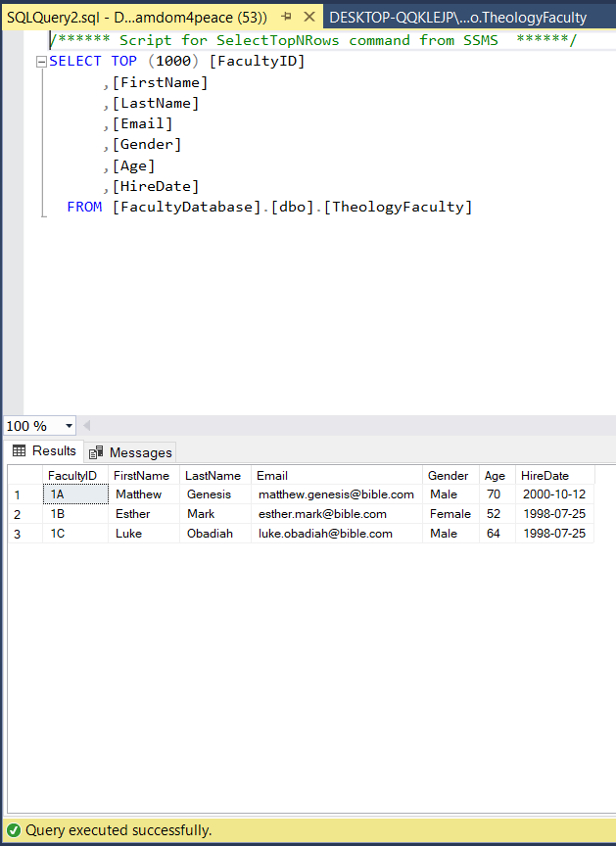
Task: Click the cell '1A'
Action: pos(75,494)
